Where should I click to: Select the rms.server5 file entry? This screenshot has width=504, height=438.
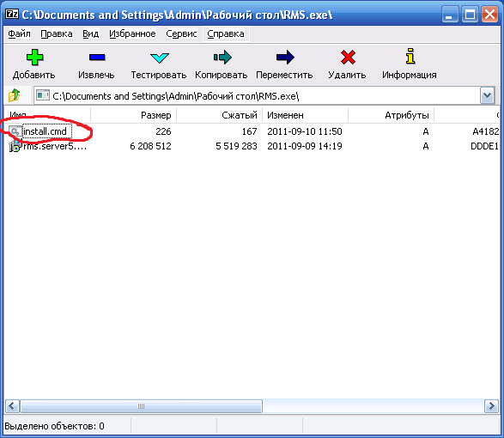coord(48,146)
